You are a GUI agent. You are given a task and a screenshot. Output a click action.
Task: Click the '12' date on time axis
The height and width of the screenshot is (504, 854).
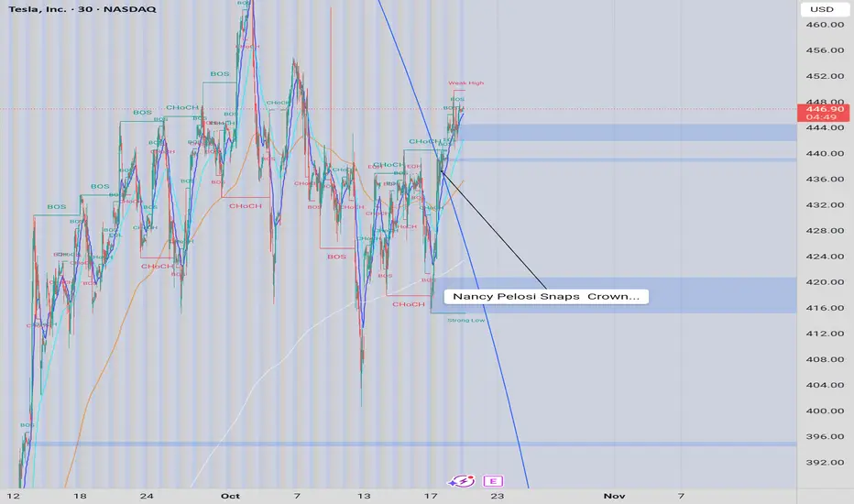click(x=13, y=496)
